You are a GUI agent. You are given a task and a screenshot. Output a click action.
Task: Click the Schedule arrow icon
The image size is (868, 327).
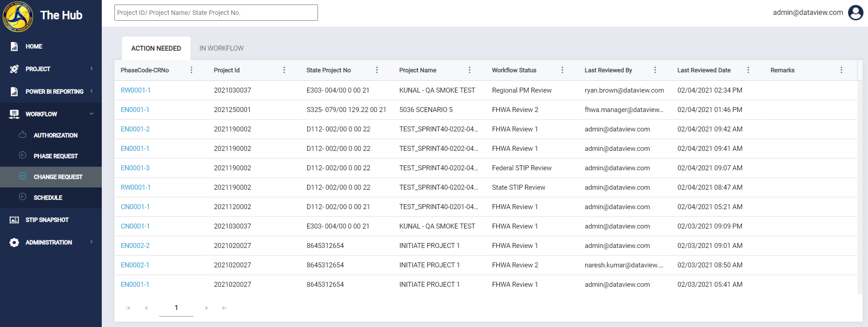click(x=23, y=197)
